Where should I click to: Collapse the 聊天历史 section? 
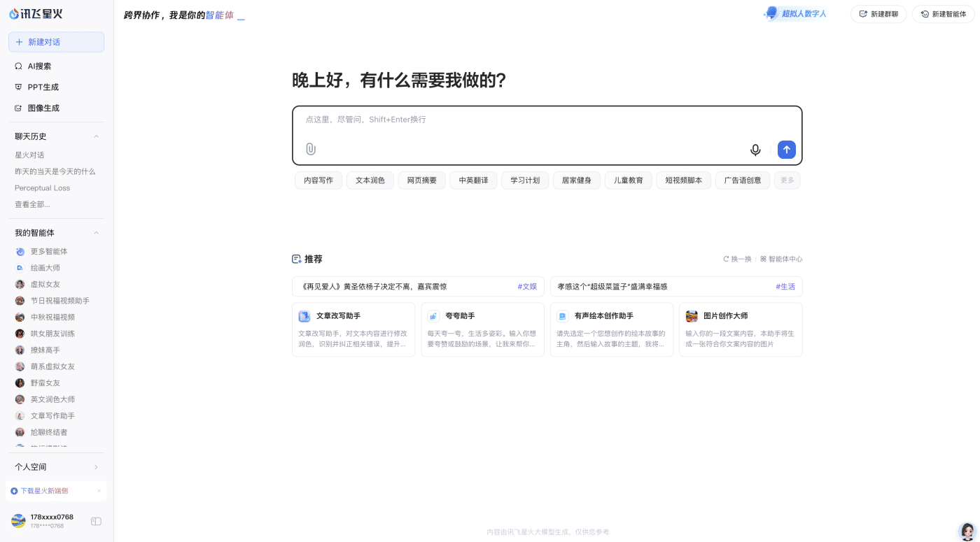pyautogui.click(x=96, y=136)
